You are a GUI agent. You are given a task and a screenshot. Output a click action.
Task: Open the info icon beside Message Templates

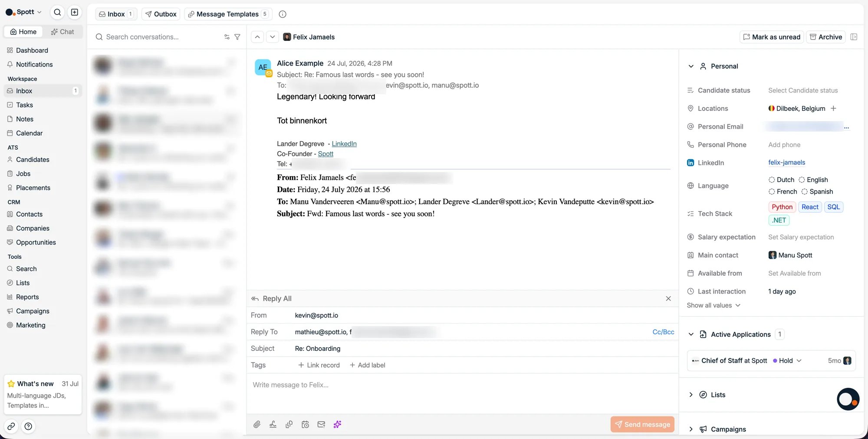(x=283, y=14)
